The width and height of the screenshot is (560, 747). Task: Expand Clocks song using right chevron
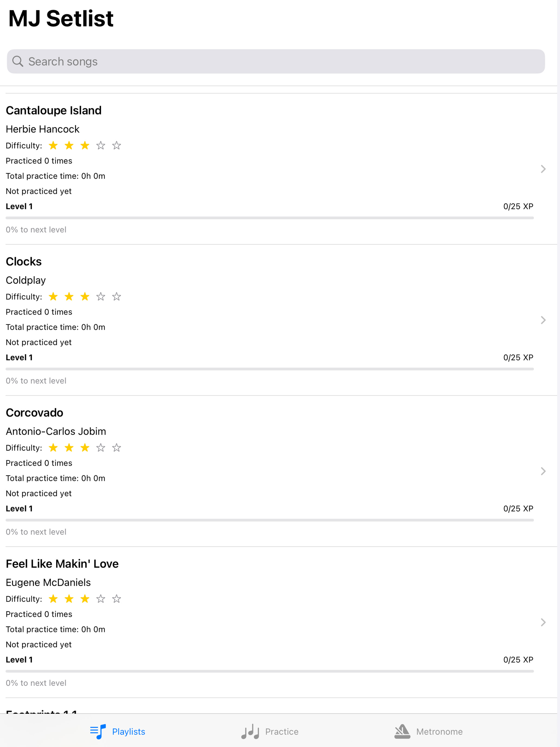coord(543,320)
